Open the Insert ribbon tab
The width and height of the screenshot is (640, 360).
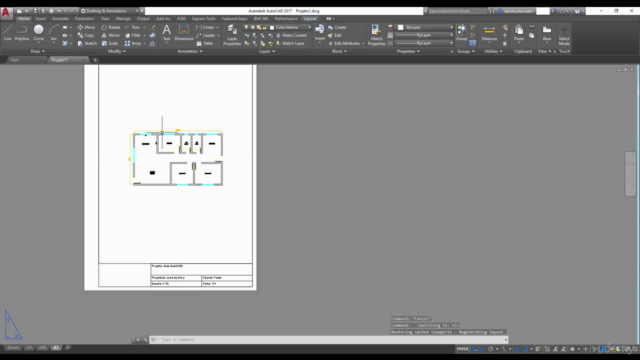[41, 19]
